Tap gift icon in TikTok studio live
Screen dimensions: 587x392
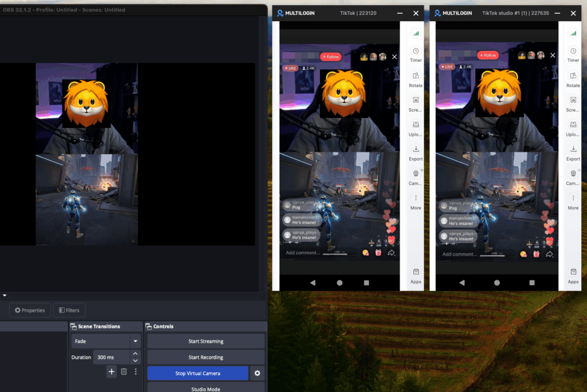pyautogui.click(x=536, y=254)
